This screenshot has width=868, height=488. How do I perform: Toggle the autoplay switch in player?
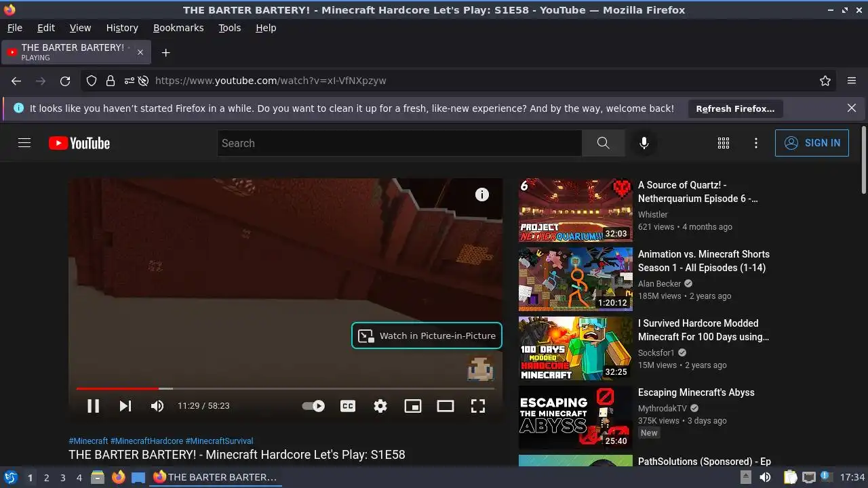[313, 406]
